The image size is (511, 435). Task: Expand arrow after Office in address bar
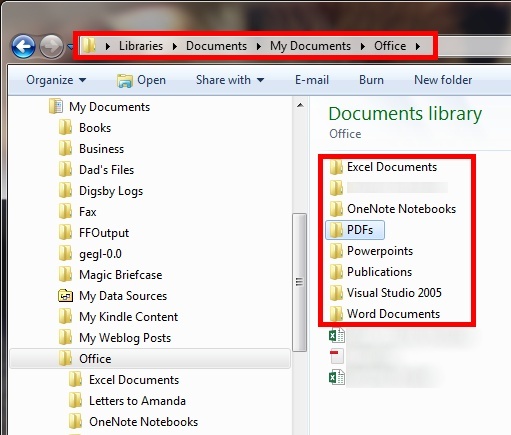[418, 46]
